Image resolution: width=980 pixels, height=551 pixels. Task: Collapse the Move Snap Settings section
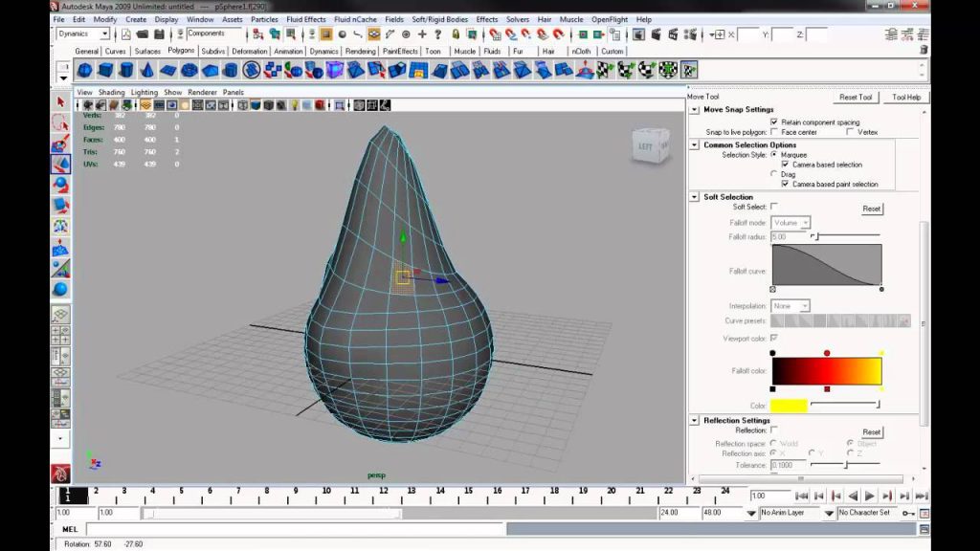click(x=694, y=109)
